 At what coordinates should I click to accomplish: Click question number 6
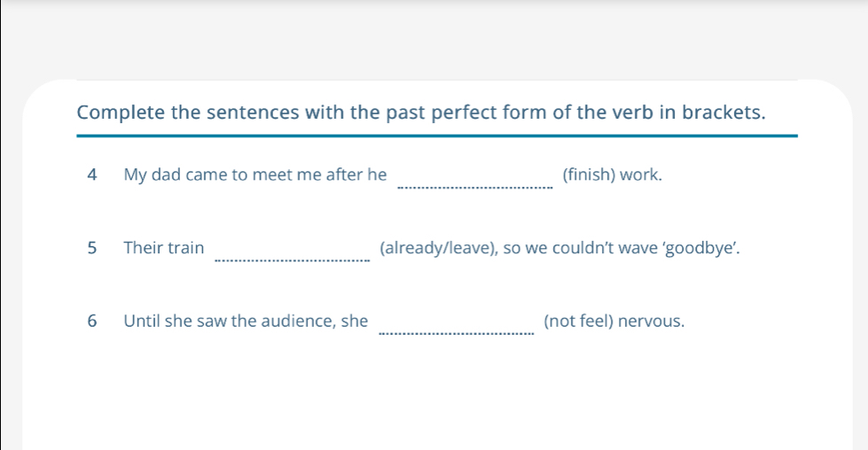(x=93, y=322)
